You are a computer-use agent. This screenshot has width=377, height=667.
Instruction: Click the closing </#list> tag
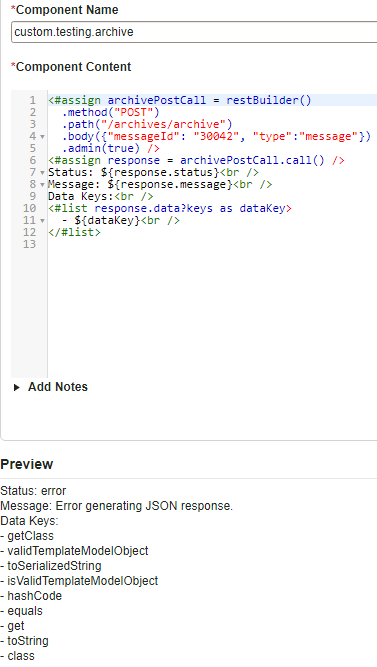point(74,232)
